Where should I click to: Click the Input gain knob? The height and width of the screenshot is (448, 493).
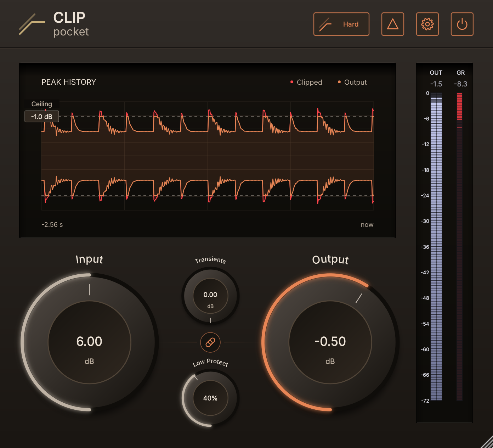(x=89, y=342)
